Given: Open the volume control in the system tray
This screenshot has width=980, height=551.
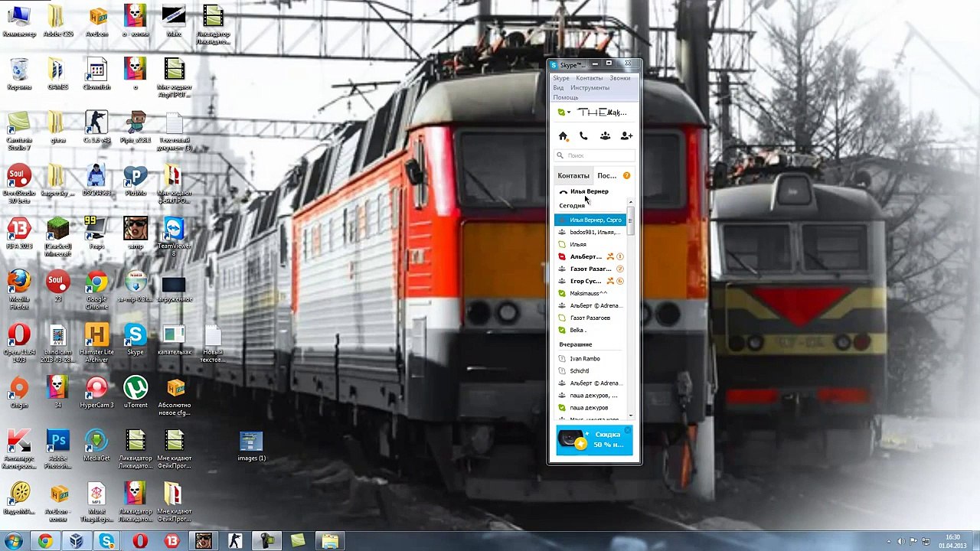Looking at the screenshot, I should [x=900, y=542].
